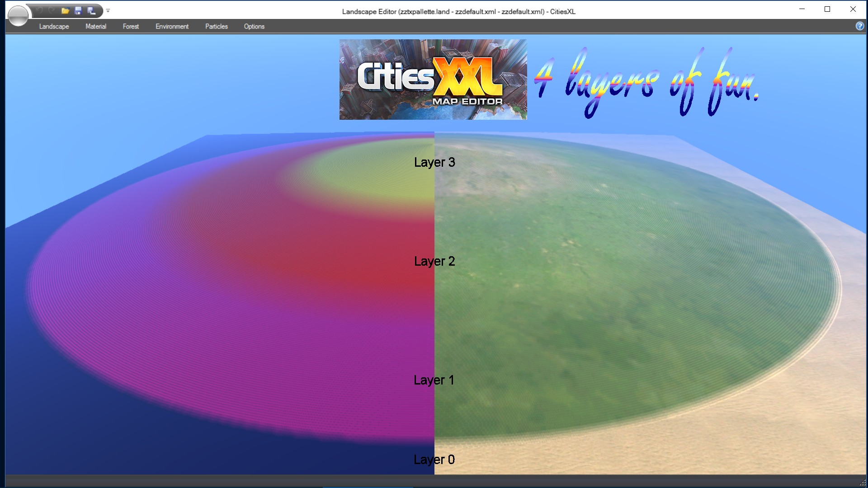
Task: Close the Landscape Editor window
Action: pos(853,9)
